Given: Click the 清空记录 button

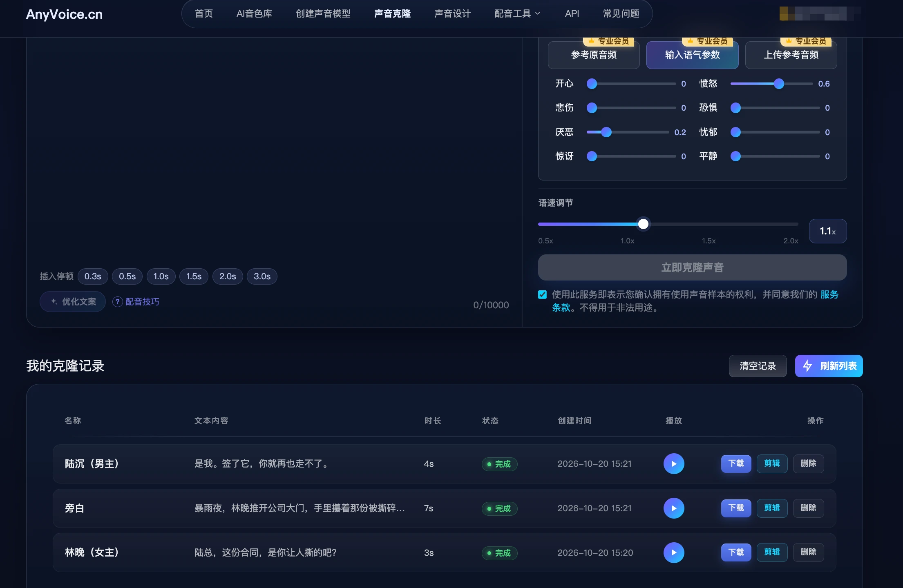Looking at the screenshot, I should pyautogui.click(x=758, y=366).
